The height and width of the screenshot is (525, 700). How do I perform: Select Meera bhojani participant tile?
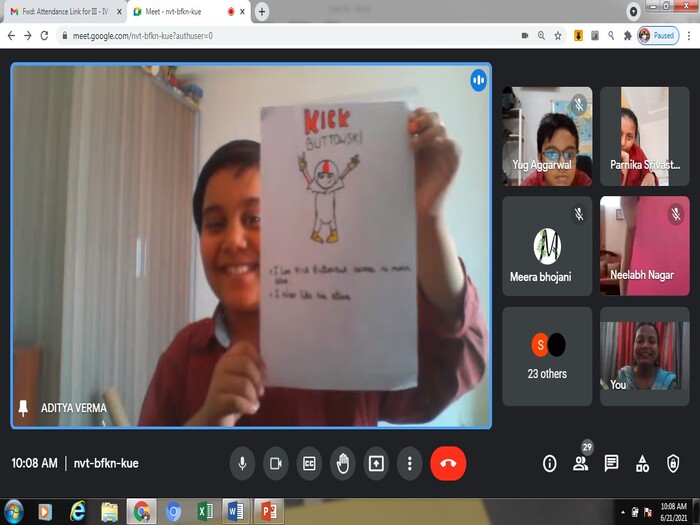click(x=547, y=246)
